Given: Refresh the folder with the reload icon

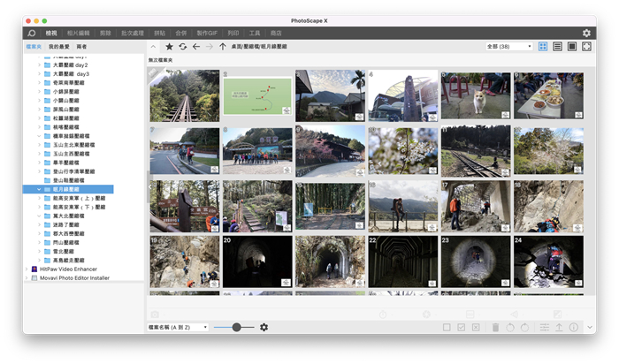Looking at the screenshot, I should tap(182, 46).
